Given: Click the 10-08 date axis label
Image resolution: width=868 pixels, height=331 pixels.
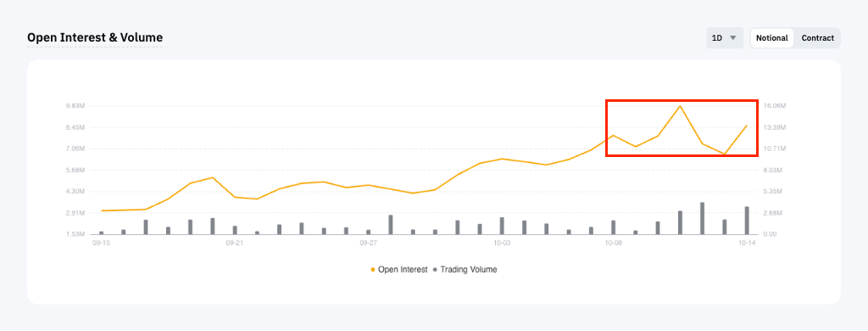Looking at the screenshot, I should [x=614, y=243].
